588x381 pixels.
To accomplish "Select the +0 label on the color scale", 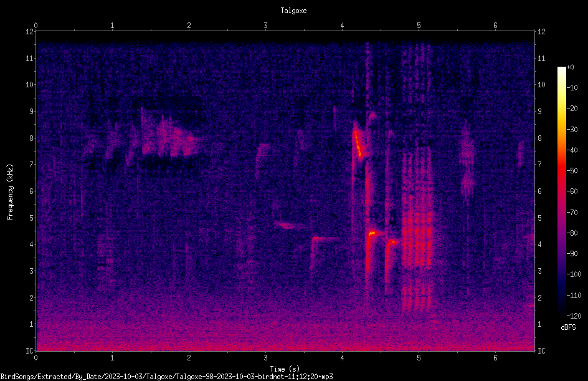I will point(571,67).
